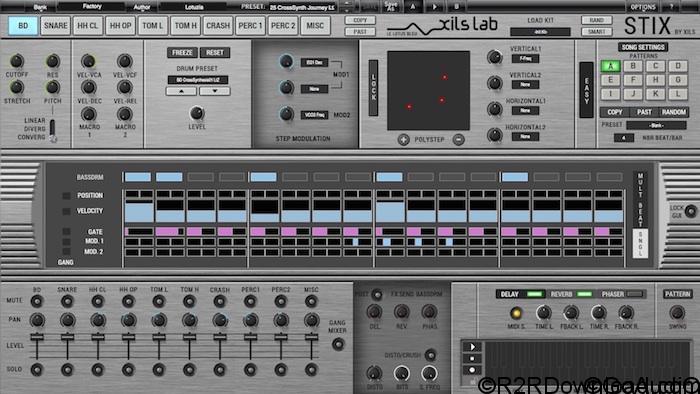
Task: Start playback with the play button
Action: [x=472, y=347]
